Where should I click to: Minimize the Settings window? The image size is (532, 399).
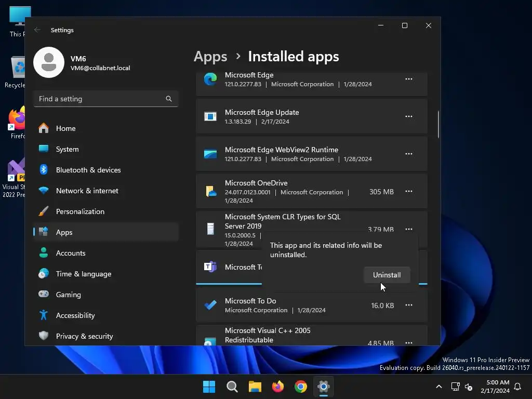pos(381,25)
